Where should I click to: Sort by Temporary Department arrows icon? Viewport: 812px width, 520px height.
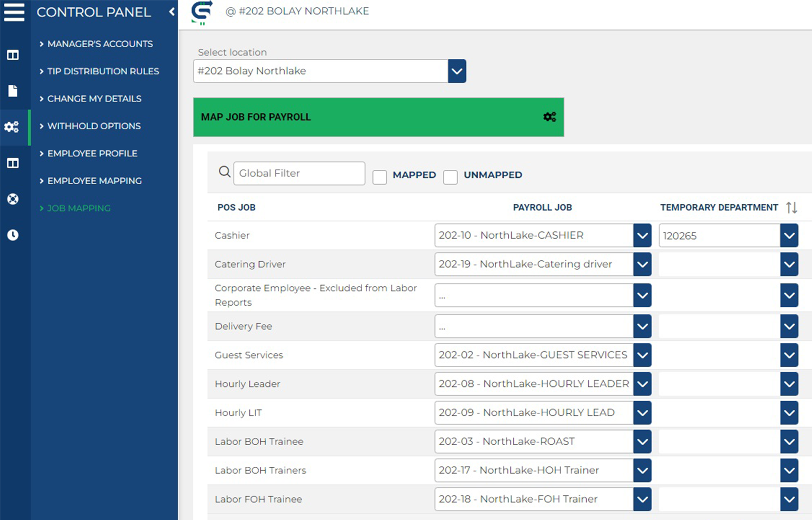(x=792, y=208)
